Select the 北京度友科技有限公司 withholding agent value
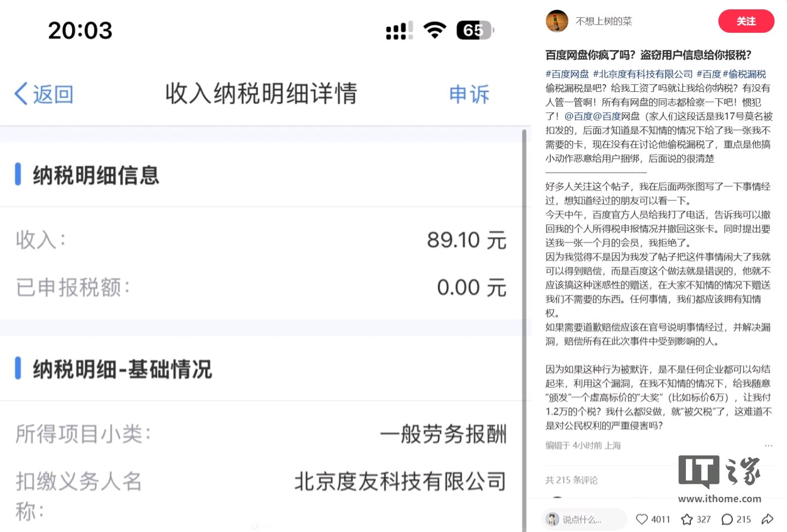 (401, 481)
